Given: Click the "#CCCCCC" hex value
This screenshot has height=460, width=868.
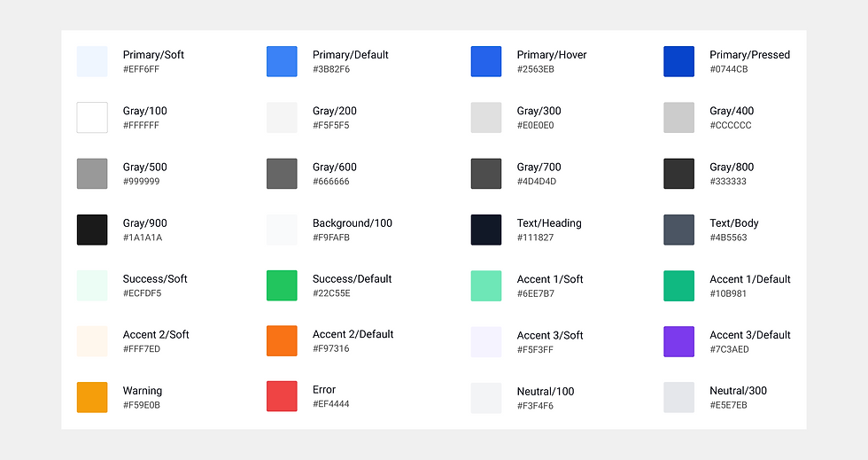Looking at the screenshot, I should click(731, 125).
